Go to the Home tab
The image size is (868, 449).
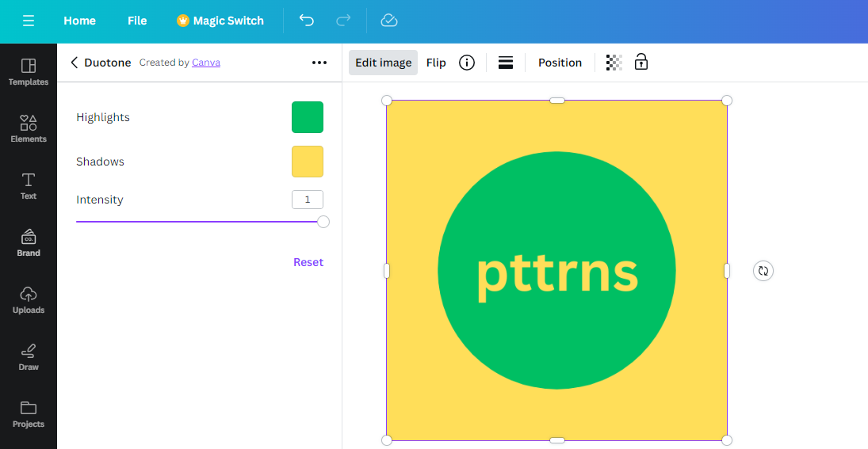80,21
